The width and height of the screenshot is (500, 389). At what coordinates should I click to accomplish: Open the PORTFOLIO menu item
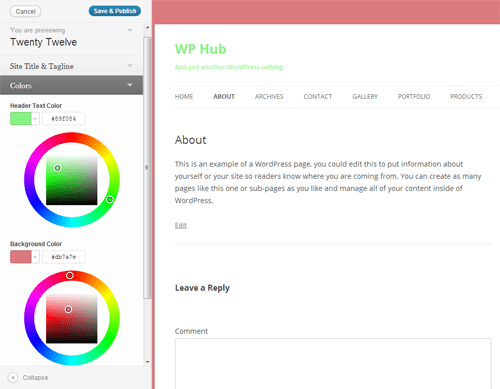point(414,97)
